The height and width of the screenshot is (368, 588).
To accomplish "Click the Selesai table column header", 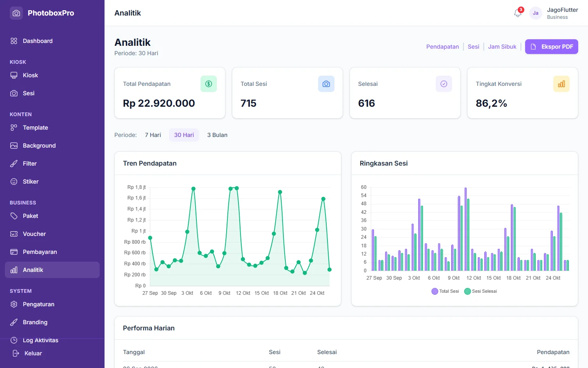I will [327, 352].
